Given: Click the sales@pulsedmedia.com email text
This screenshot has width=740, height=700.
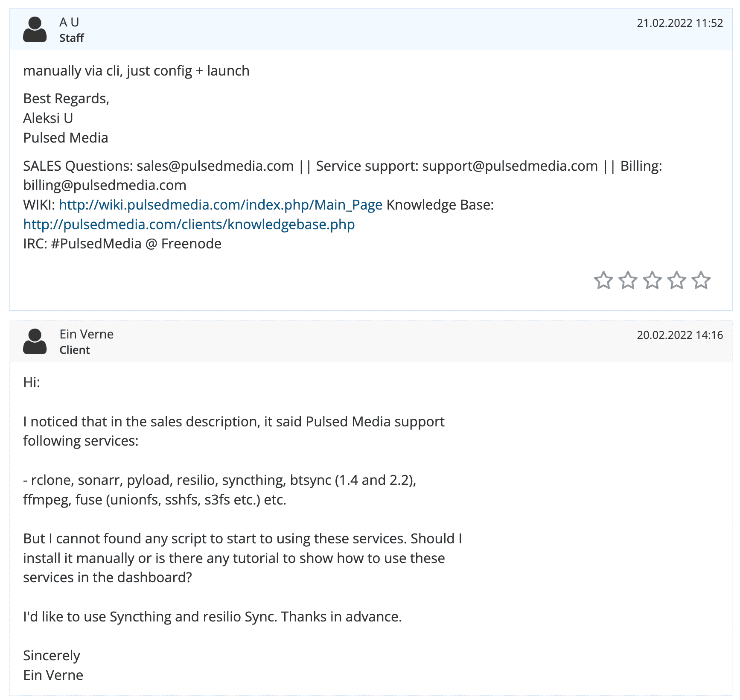Looking at the screenshot, I should point(215,166).
